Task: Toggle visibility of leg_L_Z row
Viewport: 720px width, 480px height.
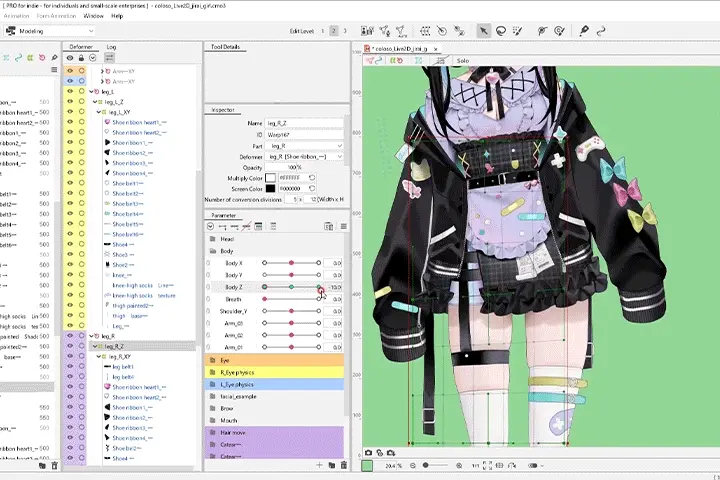Action: (x=70, y=102)
